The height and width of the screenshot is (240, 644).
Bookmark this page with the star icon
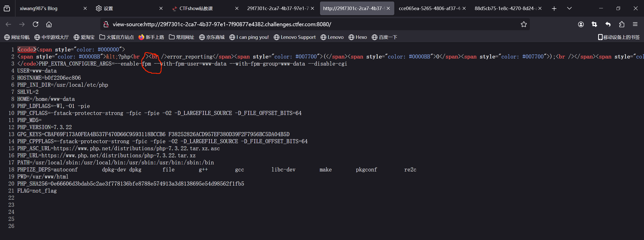pyautogui.click(x=524, y=24)
